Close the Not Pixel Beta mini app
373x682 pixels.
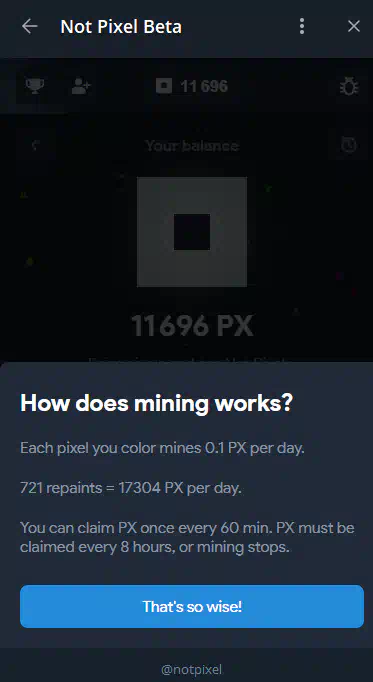pyautogui.click(x=354, y=27)
